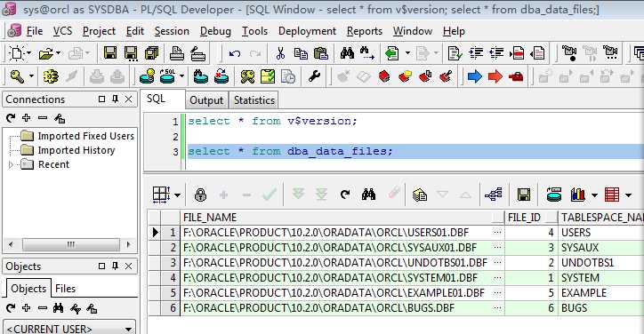Screen dimensions: 644x334
Task: Click the refresh icon in result grid toolbar
Action: (345, 194)
